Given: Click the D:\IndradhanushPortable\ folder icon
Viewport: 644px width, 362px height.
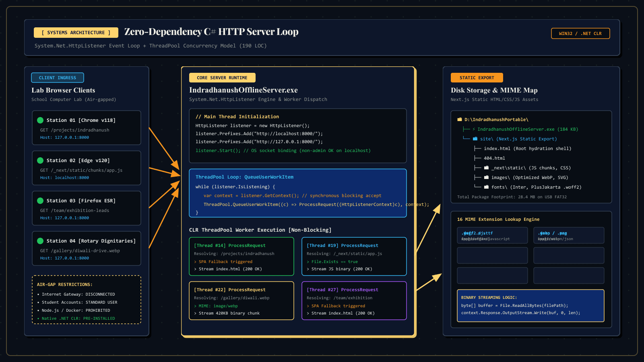Looking at the screenshot, I should 460,119.
